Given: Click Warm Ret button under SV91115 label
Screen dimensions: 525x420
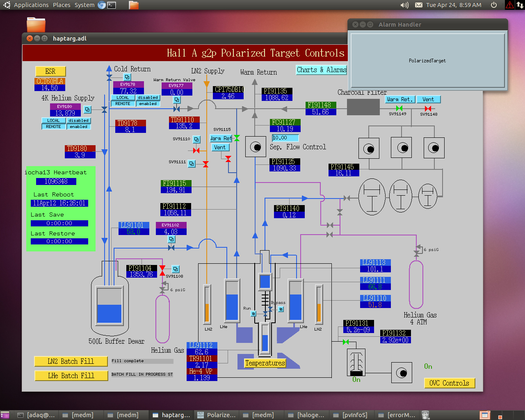Looking at the screenshot, I should (221, 138).
